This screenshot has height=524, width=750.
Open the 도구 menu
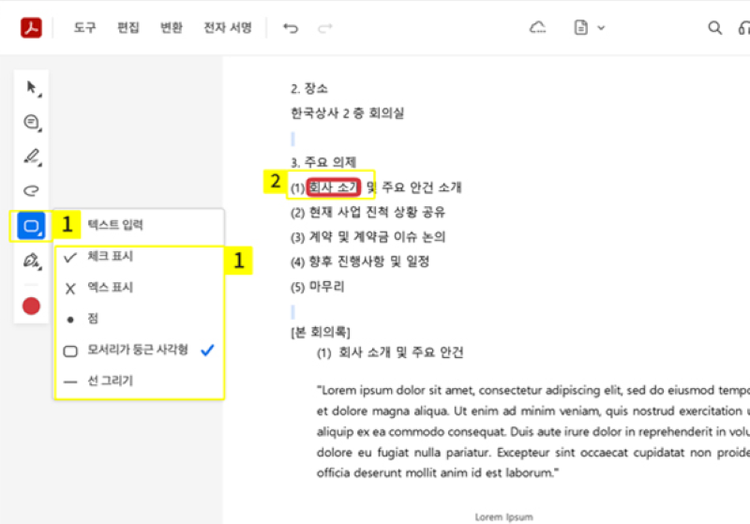pyautogui.click(x=85, y=28)
